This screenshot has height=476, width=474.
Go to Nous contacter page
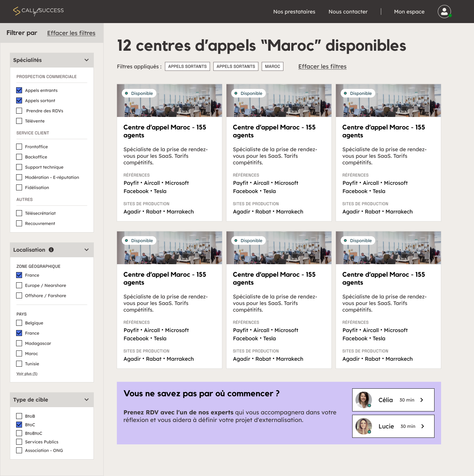pos(348,12)
